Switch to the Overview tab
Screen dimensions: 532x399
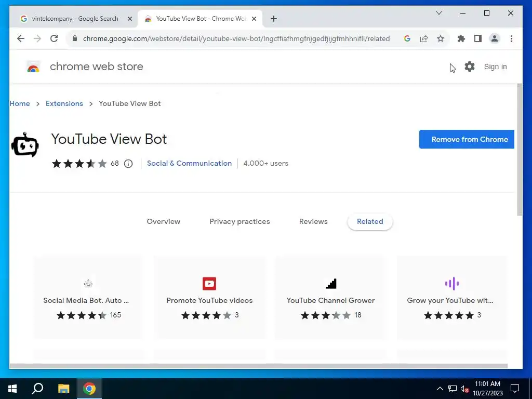coord(164,221)
